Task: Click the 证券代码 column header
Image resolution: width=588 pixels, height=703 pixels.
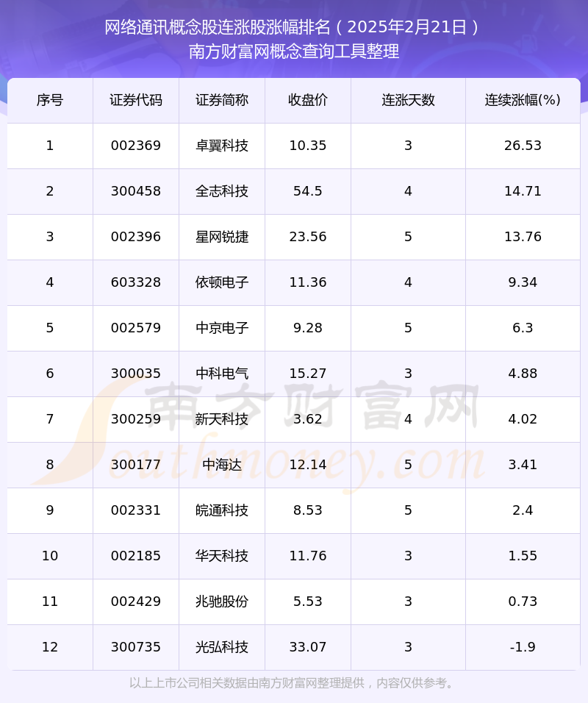Action: pos(136,100)
